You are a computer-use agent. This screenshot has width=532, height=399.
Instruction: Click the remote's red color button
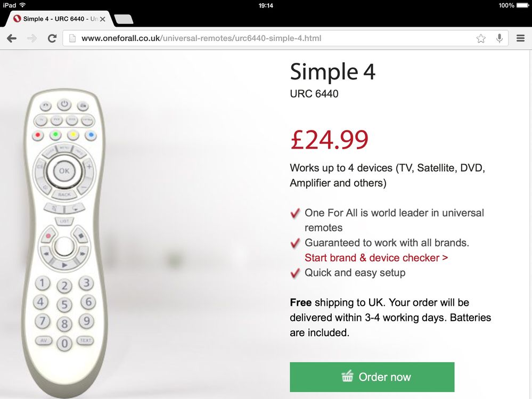(38, 135)
